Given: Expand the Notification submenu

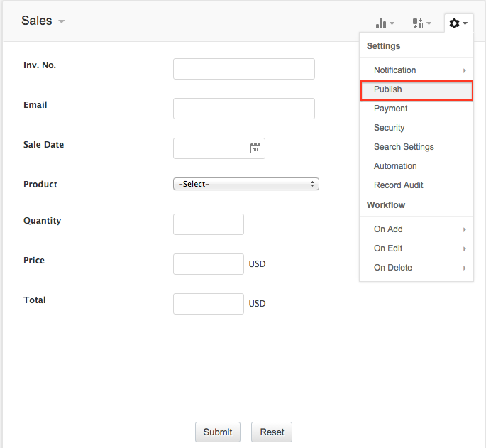Looking at the screenshot, I should (416, 70).
